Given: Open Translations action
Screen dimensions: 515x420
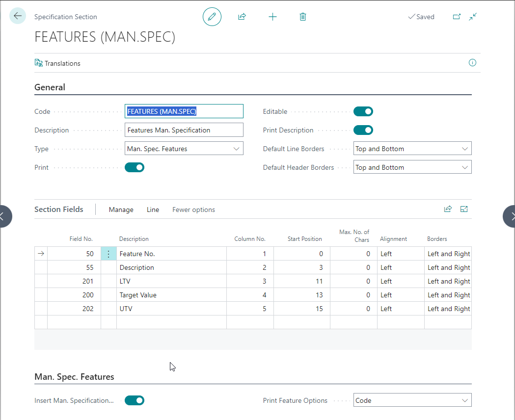Looking at the screenshot, I should (57, 63).
